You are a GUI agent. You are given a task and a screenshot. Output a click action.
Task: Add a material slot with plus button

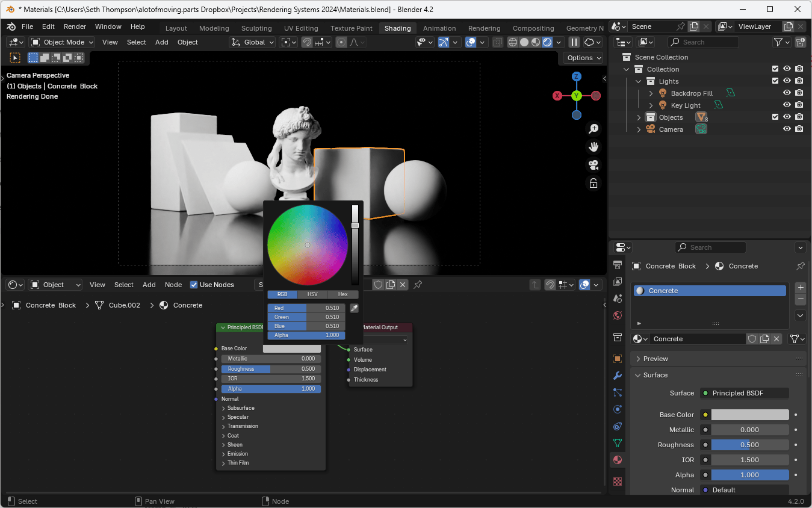click(x=801, y=288)
